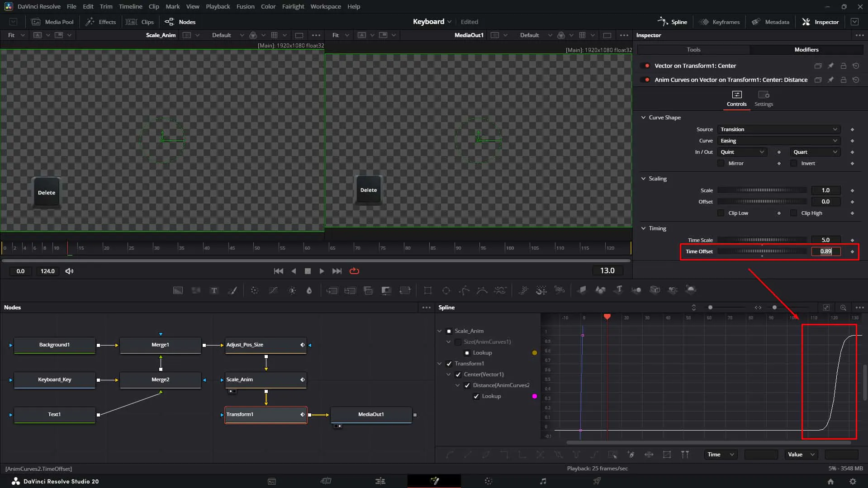Toggle the Metadata panel
The height and width of the screenshot is (488, 868).
point(770,22)
